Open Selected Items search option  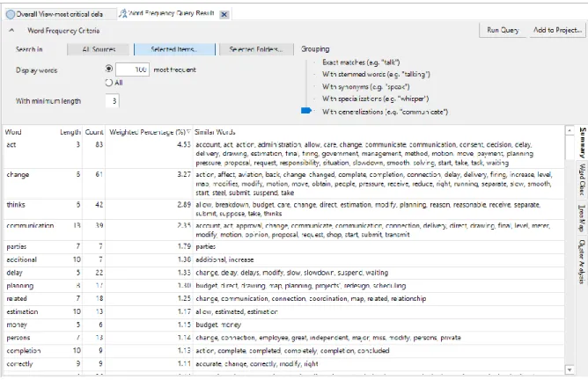tap(174, 49)
